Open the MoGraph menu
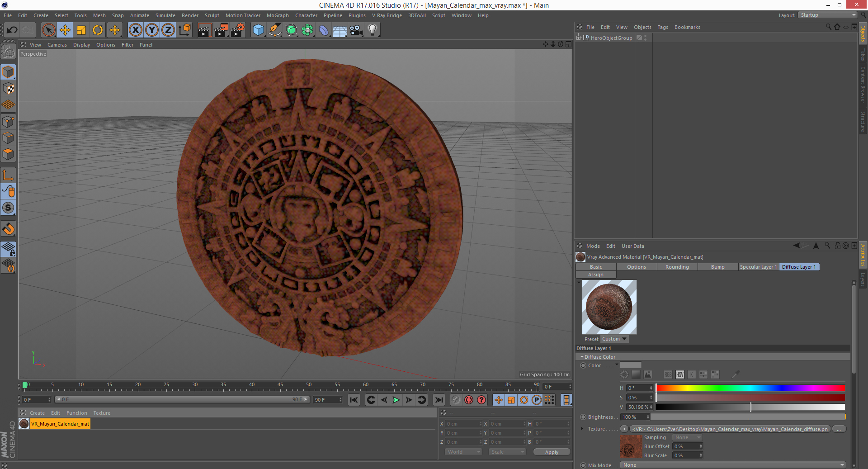This screenshot has width=868, height=469. tap(278, 15)
